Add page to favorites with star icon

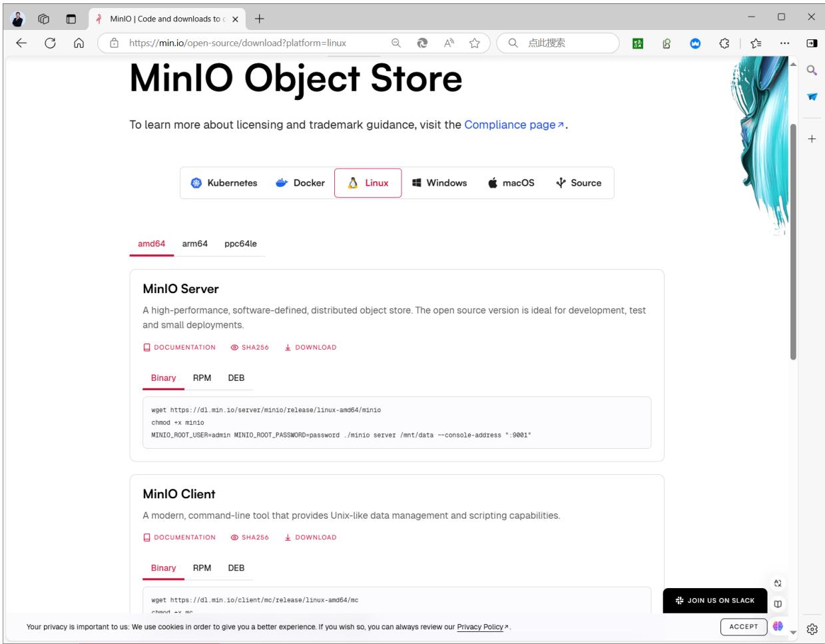coord(474,43)
